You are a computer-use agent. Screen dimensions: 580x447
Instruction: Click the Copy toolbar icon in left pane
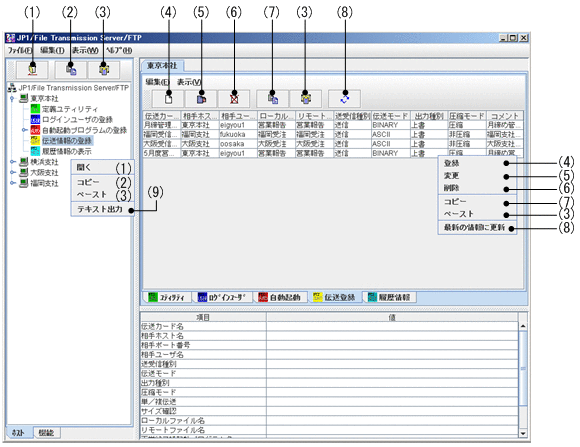pos(71,69)
